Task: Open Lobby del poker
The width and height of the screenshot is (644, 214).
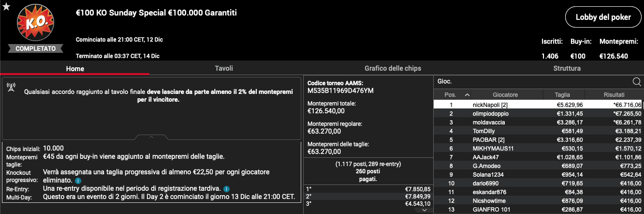Action: click(603, 17)
